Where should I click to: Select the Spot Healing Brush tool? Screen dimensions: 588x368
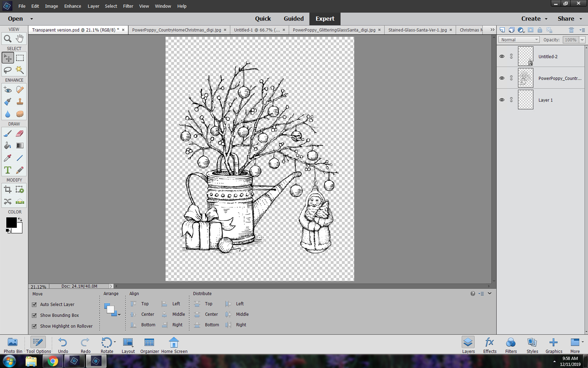20,89
